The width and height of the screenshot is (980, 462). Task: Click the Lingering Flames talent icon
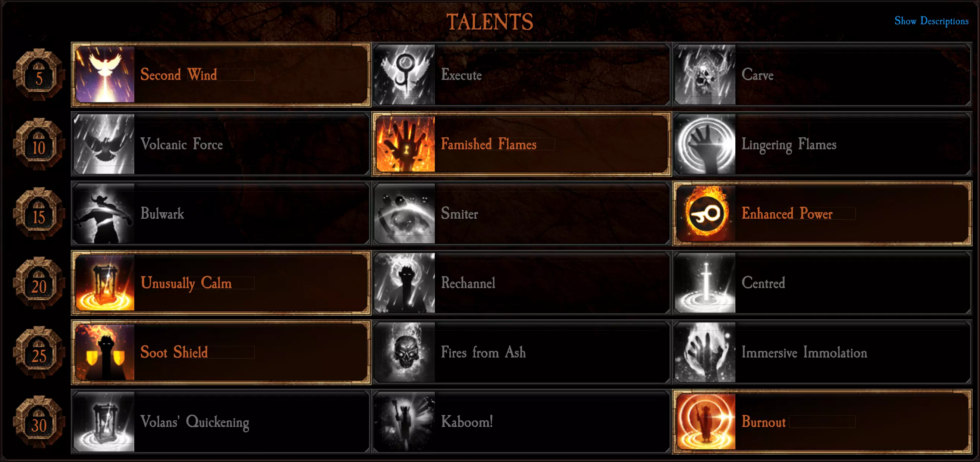[705, 144]
